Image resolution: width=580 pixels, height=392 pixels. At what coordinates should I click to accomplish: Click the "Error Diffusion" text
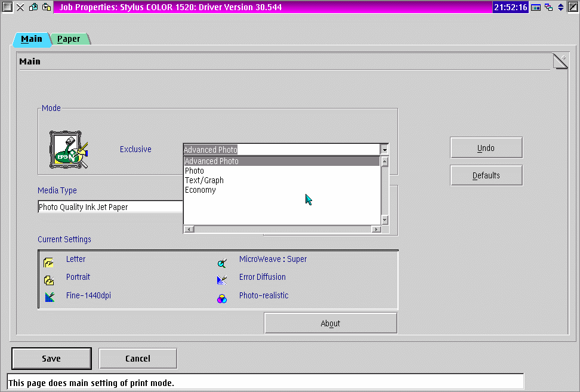coord(263,277)
